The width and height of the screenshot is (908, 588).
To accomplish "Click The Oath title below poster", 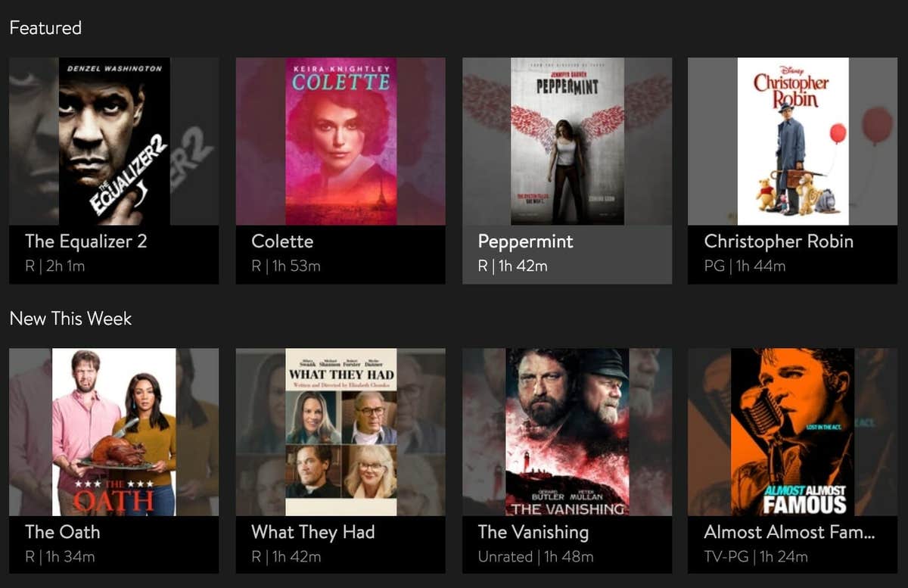I will 62,532.
